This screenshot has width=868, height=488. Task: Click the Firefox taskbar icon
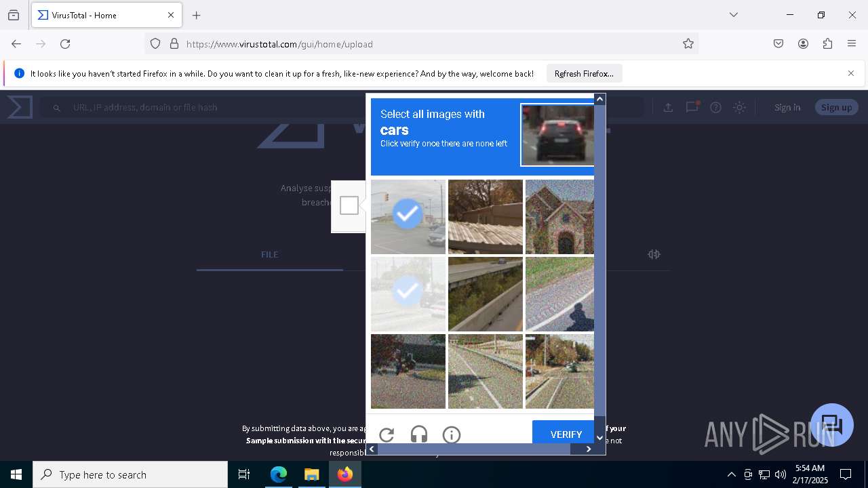point(345,474)
